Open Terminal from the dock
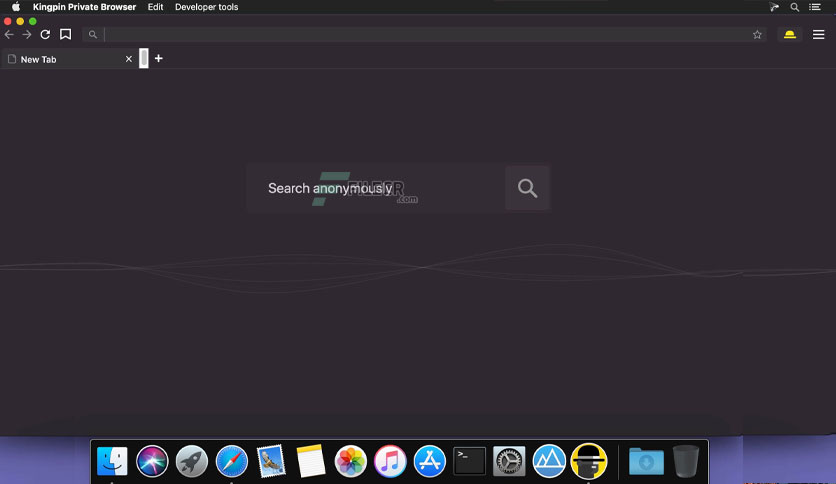Image resolution: width=836 pixels, height=484 pixels. pos(469,461)
